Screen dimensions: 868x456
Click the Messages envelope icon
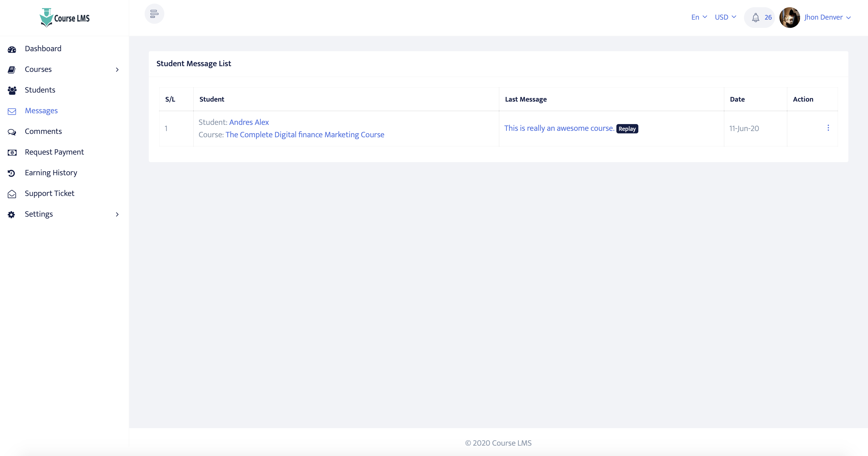pyautogui.click(x=12, y=111)
